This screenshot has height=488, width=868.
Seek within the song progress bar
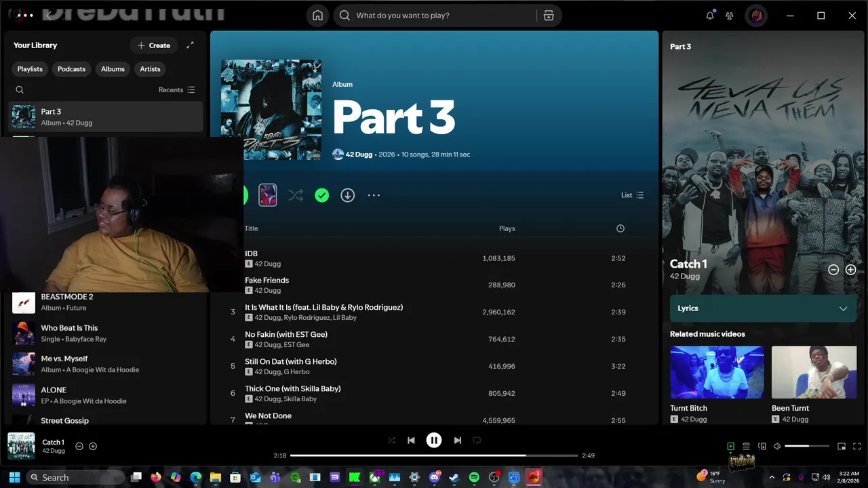[434, 455]
